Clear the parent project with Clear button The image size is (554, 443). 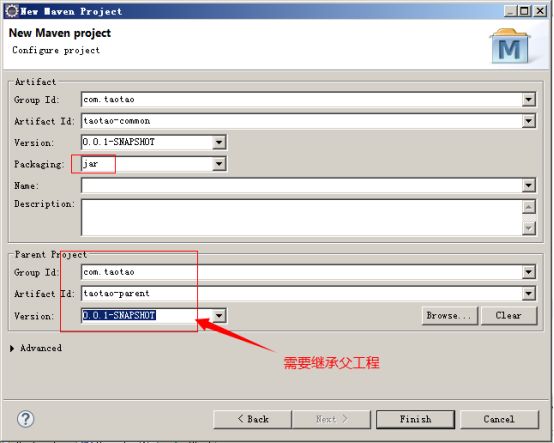point(509,315)
